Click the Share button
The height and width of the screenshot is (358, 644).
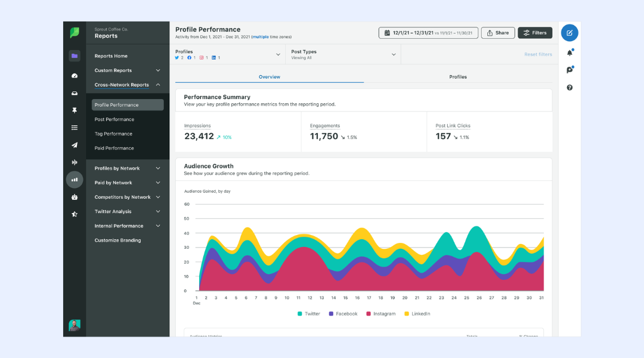pyautogui.click(x=498, y=33)
